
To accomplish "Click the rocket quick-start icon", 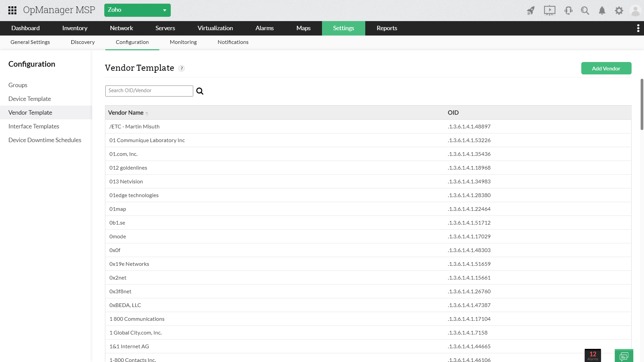I will [x=530, y=11].
